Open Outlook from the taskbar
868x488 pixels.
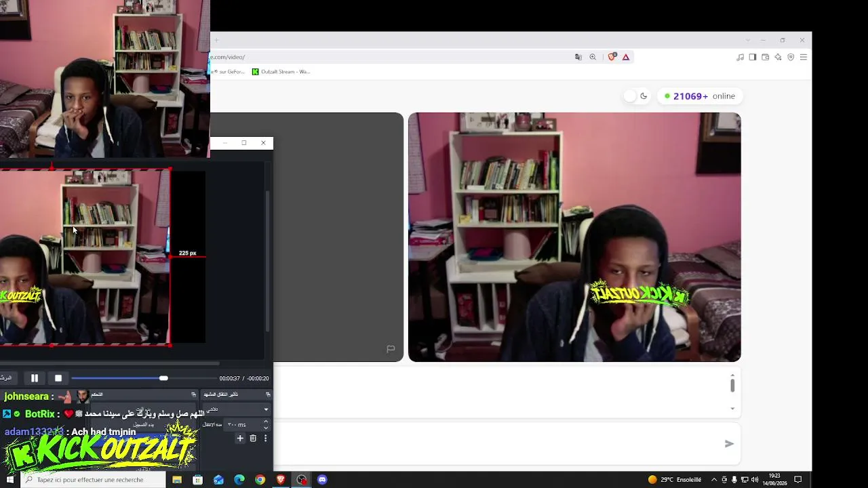click(218, 480)
